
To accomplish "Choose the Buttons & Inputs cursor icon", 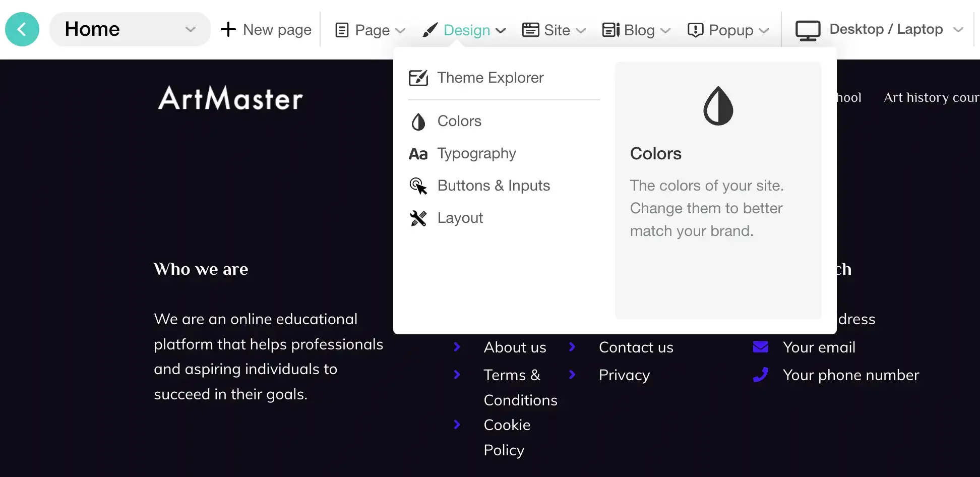I will [x=418, y=186].
